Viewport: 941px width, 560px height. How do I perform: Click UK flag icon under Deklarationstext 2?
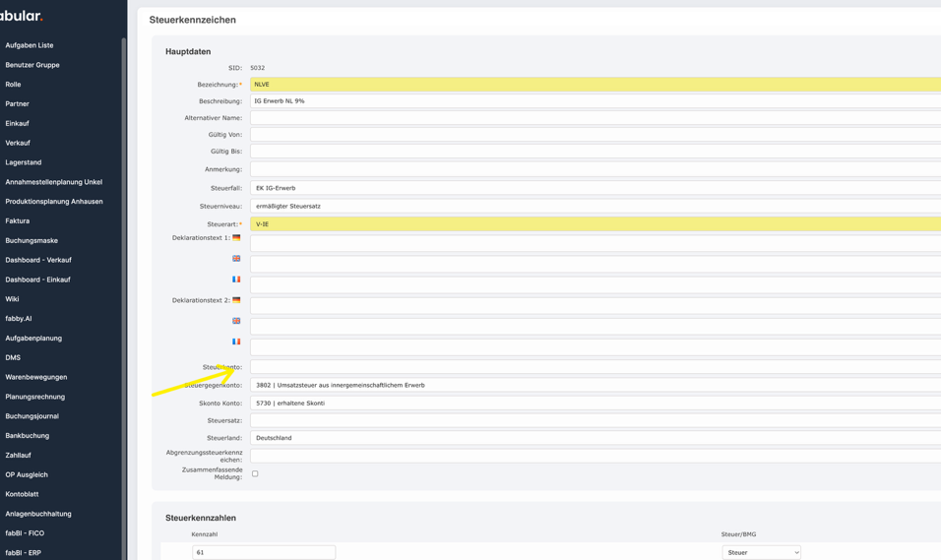[236, 321]
